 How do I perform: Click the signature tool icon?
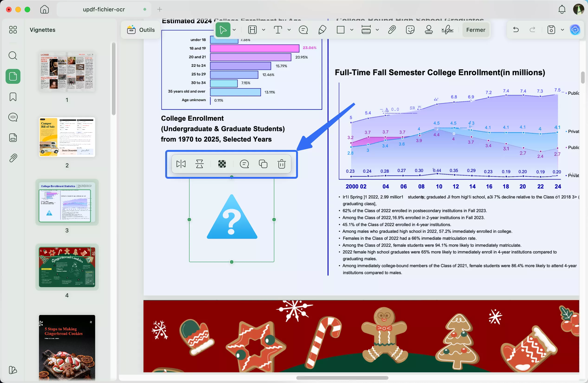(x=447, y=30)
